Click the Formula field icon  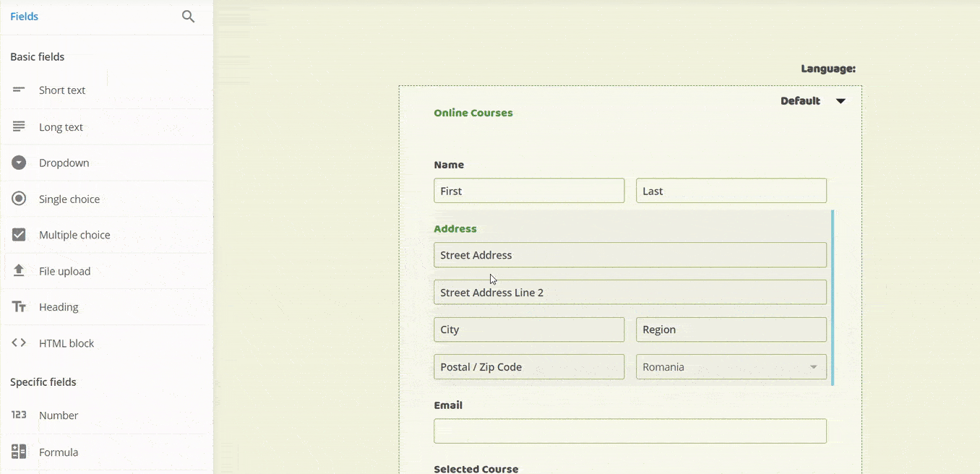tap(19, 452)
